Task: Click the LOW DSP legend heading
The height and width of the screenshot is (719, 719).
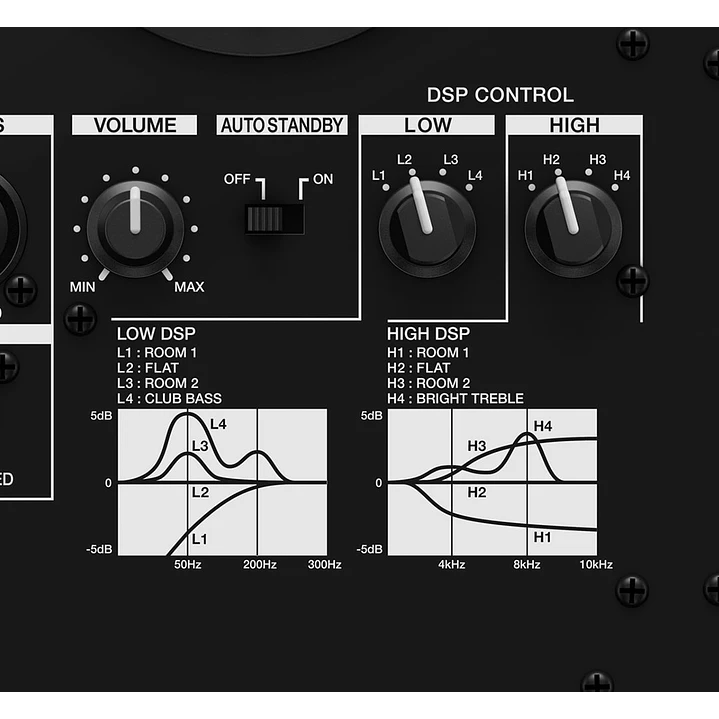Action: (156, 334)
